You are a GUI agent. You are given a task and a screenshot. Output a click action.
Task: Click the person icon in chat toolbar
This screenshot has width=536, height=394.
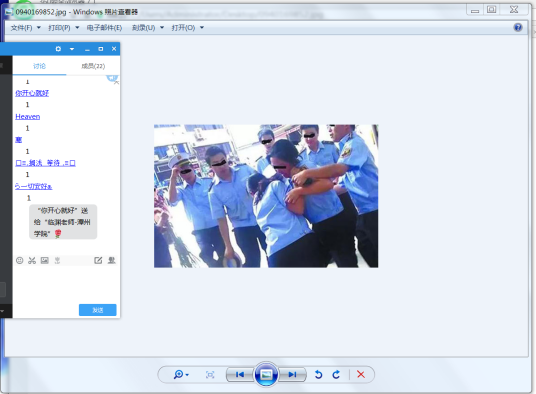pos(111,260)
